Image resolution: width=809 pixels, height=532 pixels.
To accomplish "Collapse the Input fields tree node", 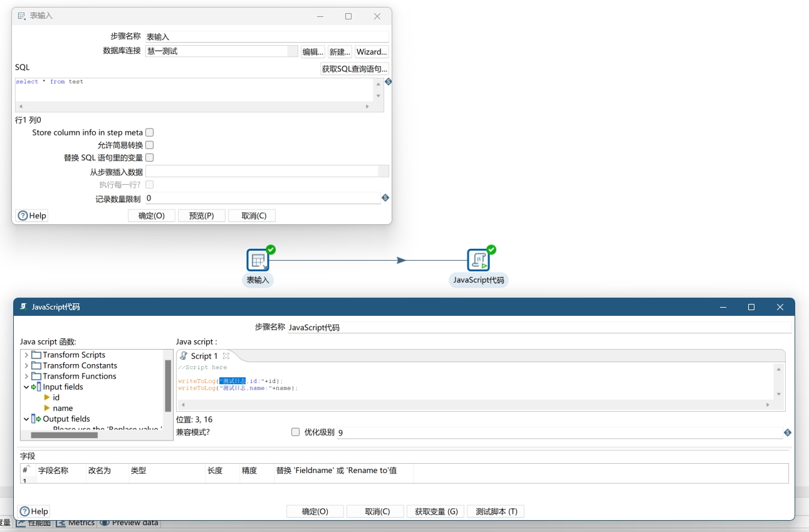I will (x=26, y=387).
